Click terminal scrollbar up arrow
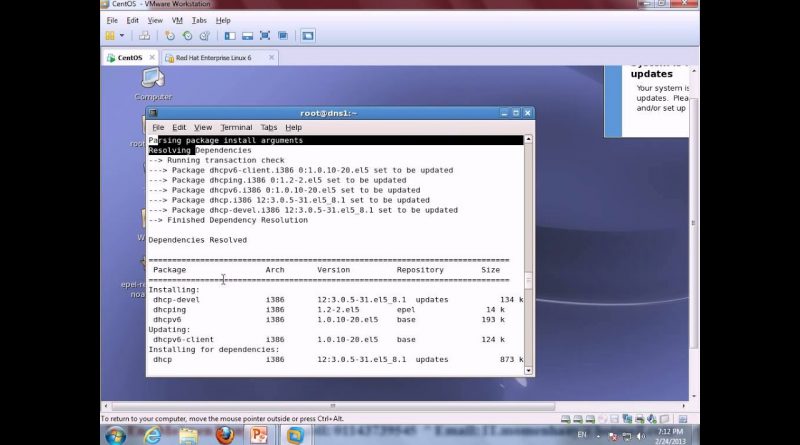Screen dimensions: 800x445 point(528,139)
